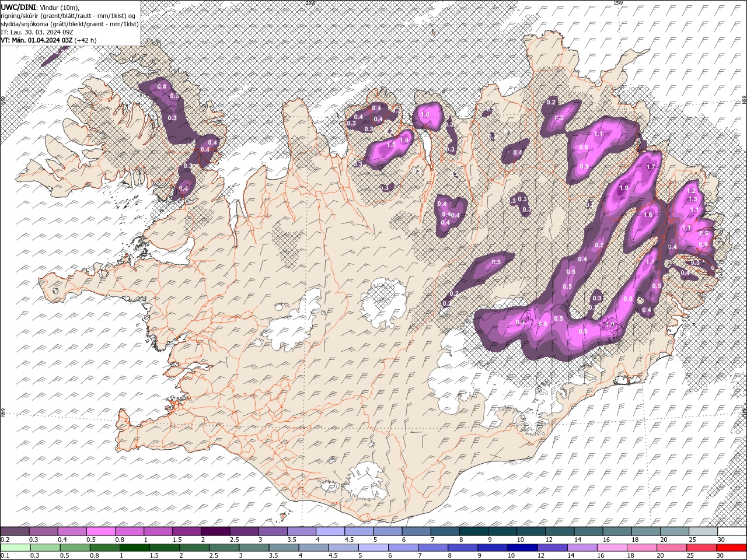Click the rain legend swatch labeled 0.8

pos(105,547)
